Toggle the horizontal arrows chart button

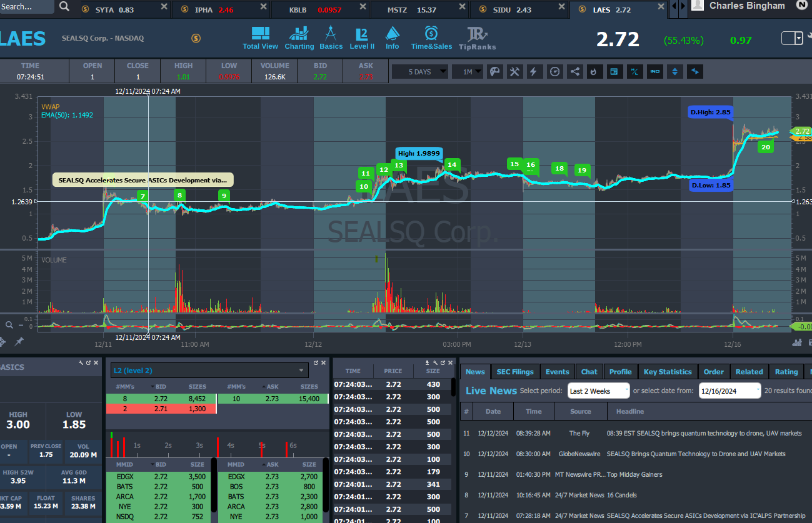tap(695, 72)
